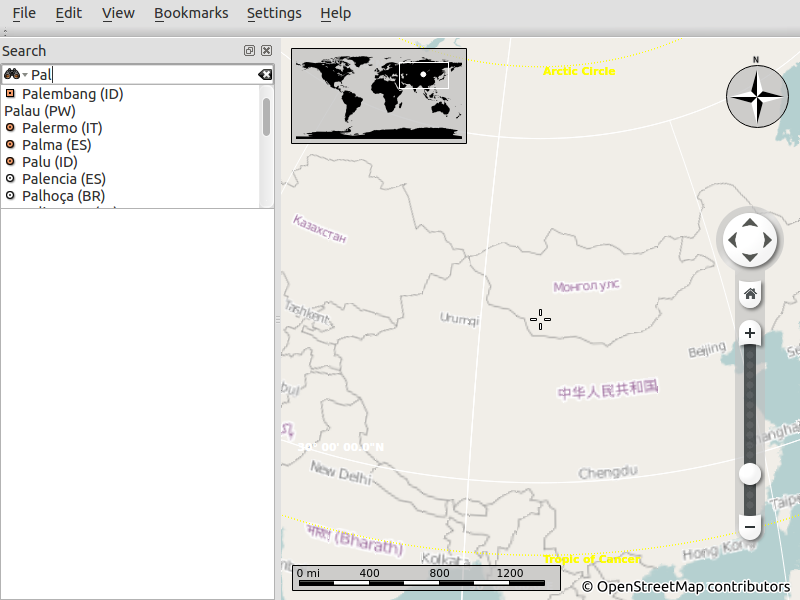
Task: Open the Bookmarks menu
Action: pos(191,13)
